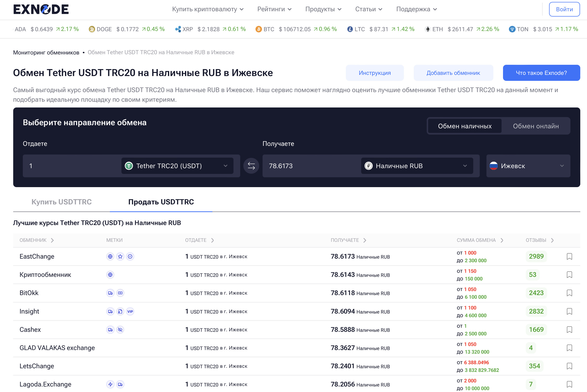Switch to the Купить USDTTRC tab
The width and height of the screenshot is (587, 392).
pos(61,202)
